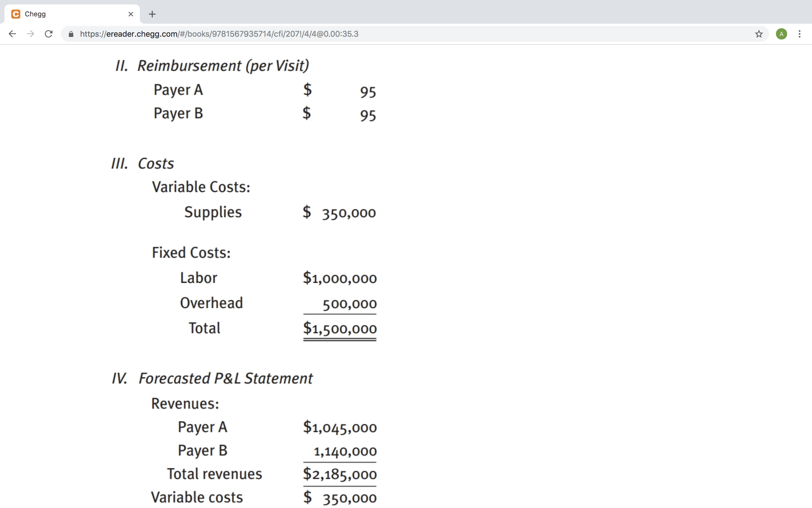
Task: Click the Payer B value 95
Action: (368, 116)
